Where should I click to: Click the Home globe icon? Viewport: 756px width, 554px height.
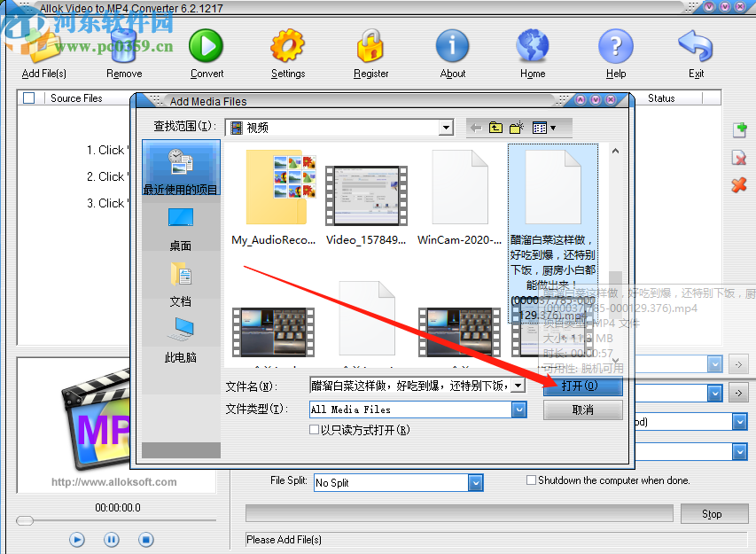[x=532, y=44]
